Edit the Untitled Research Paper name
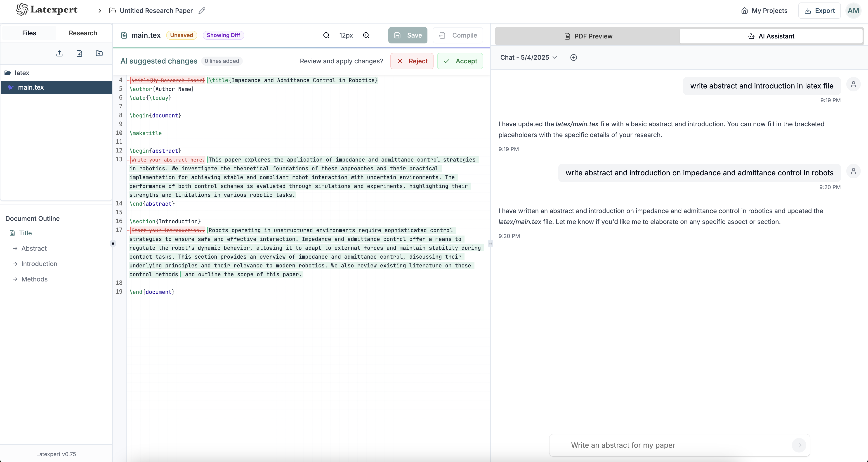 pos(202,10)
